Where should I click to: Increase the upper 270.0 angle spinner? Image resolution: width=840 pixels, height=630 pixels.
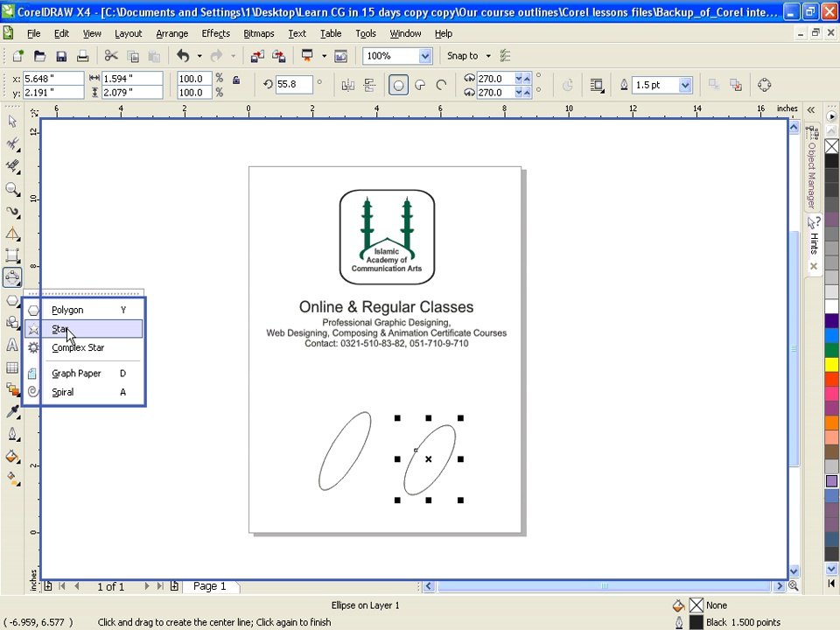tap(527, 78)
